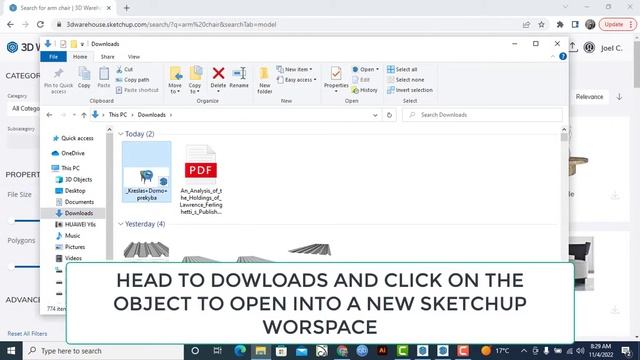Click the Rename icon
This screenshot has width=640, height=360.
[239, 73]
